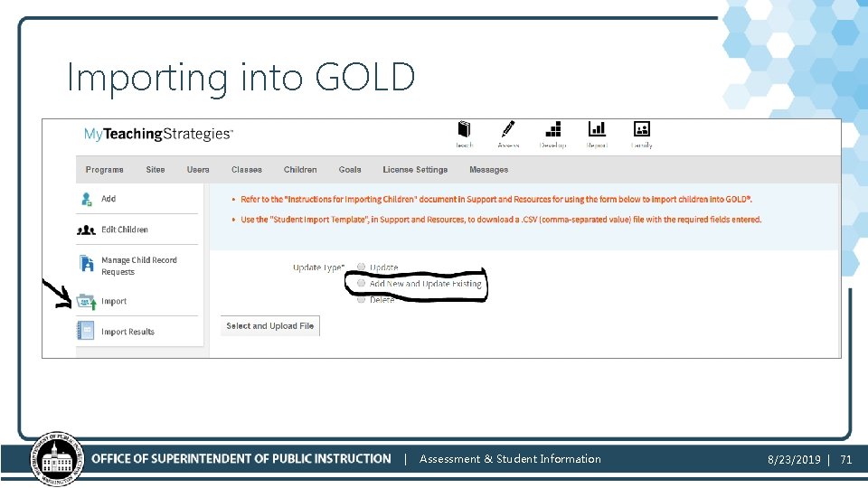The height and width of the screenshot is (488, 868).
Task: Click the Add sidebar link
Action: pyautogui.click(x=108, y=199)
